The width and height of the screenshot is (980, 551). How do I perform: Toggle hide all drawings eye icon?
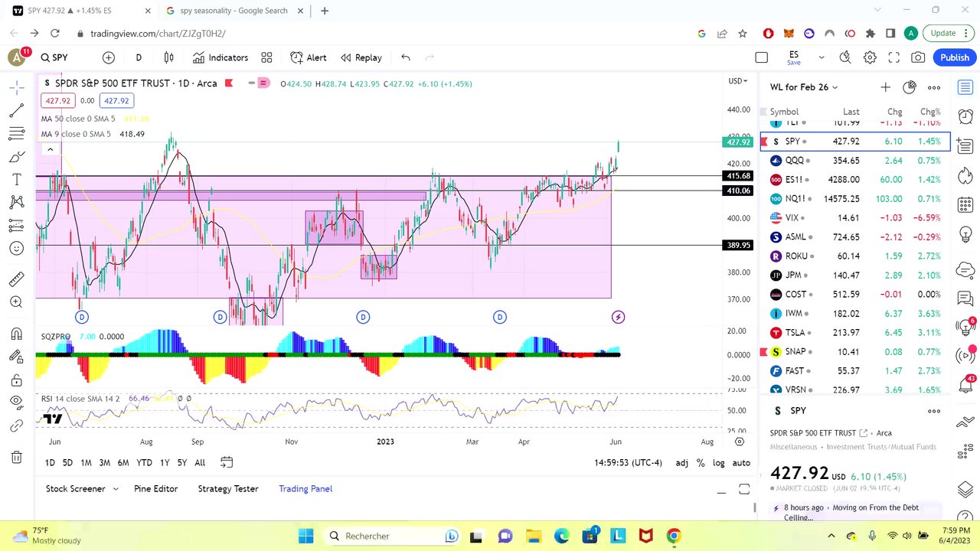point(16,403)
